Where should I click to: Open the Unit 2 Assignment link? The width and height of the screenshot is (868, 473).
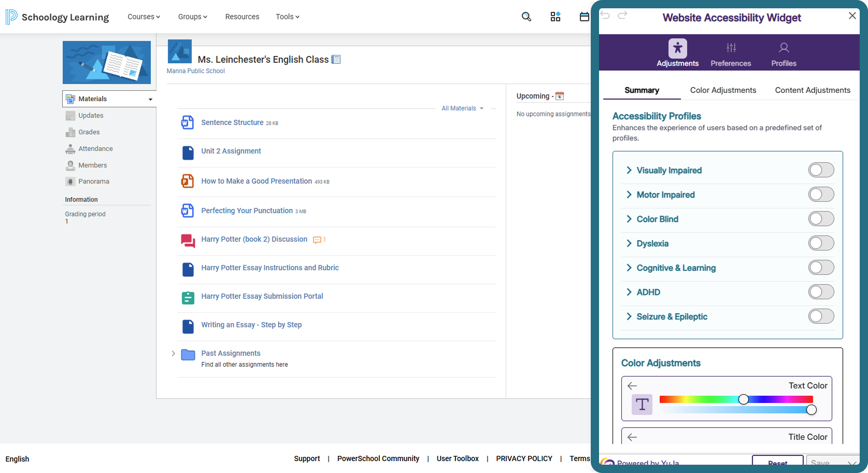pyautogui.click(x=231, y=151)
